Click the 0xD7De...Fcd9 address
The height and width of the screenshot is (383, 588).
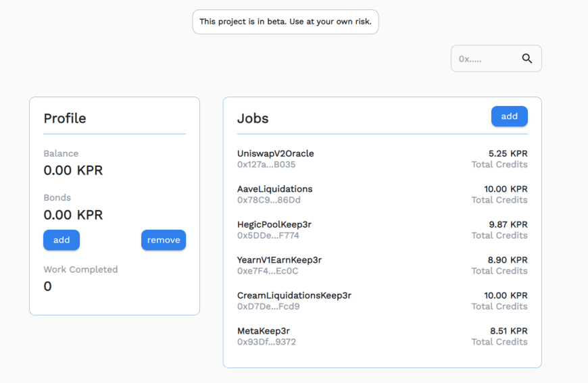pos(268,307)
